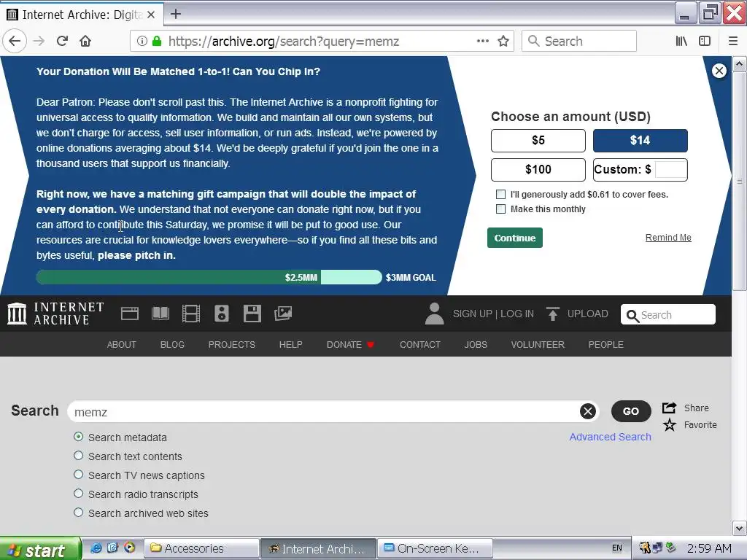Open the Images icon
The height and width of the screenshot is (560, 747).
[283, 314]
